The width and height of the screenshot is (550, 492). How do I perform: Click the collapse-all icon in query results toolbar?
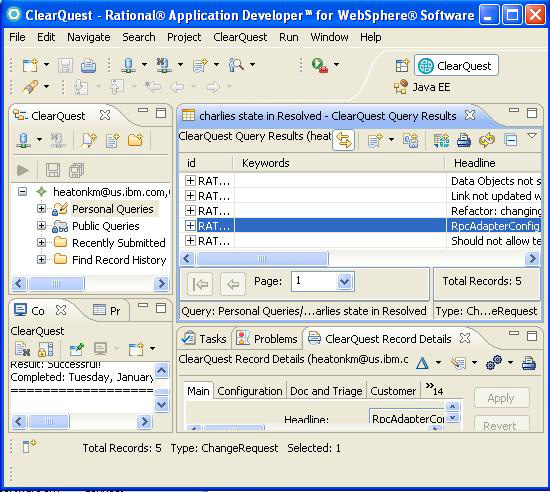511,140
